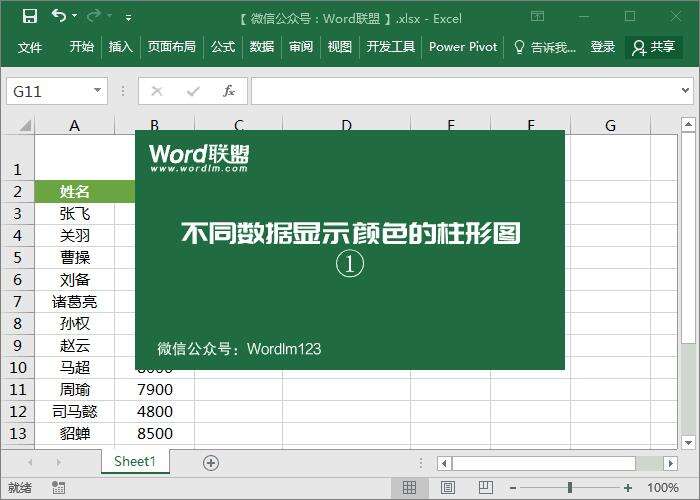Screen dimensions: 700x500
Task: Click vertical scrollbar down arrow
Action: (688, 442)
